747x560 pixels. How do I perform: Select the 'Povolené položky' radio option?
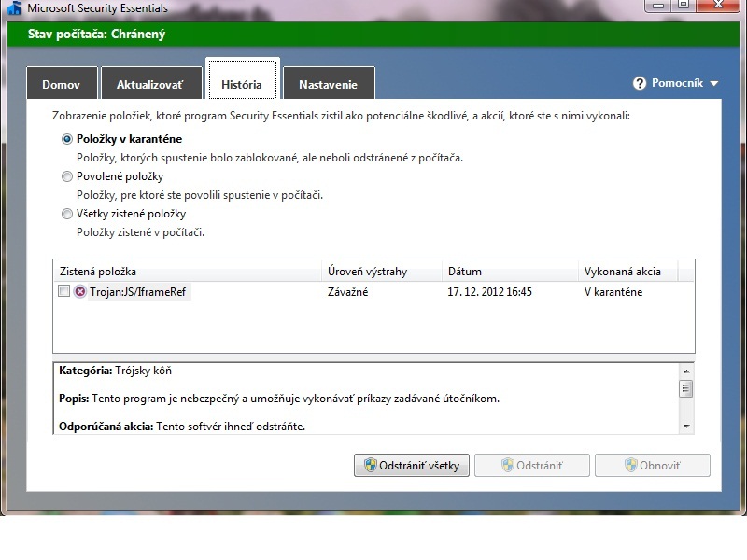(66, 176)
